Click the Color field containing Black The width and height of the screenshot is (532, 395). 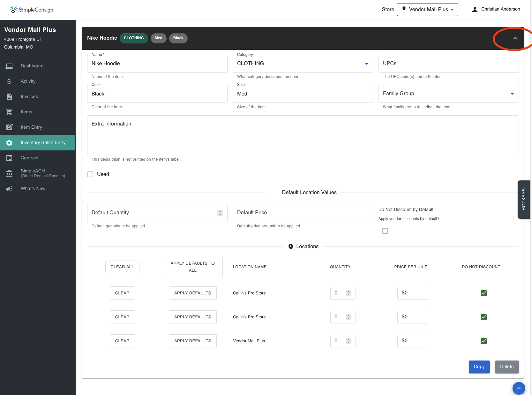(157, 94)
